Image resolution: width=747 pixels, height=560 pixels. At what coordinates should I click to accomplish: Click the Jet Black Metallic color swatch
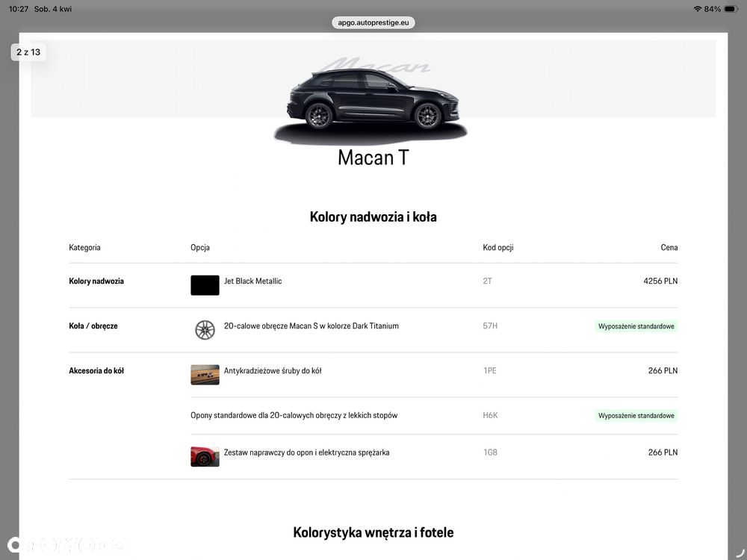[x=205, y=285]
